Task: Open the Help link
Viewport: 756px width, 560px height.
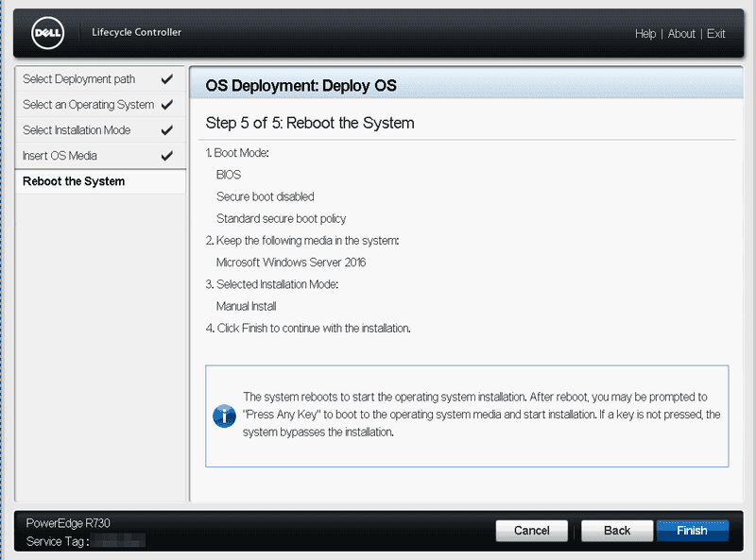Action: (645, 34)
